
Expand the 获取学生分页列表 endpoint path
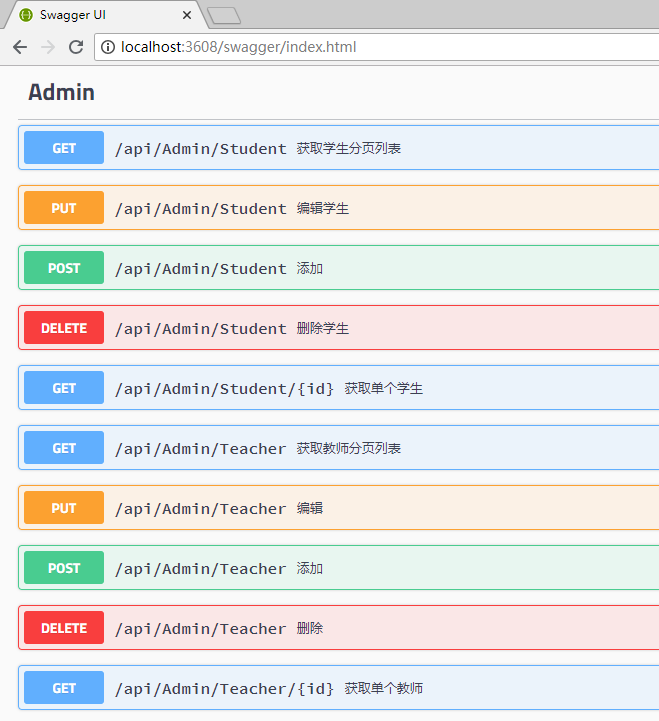(x=201, y=149)
